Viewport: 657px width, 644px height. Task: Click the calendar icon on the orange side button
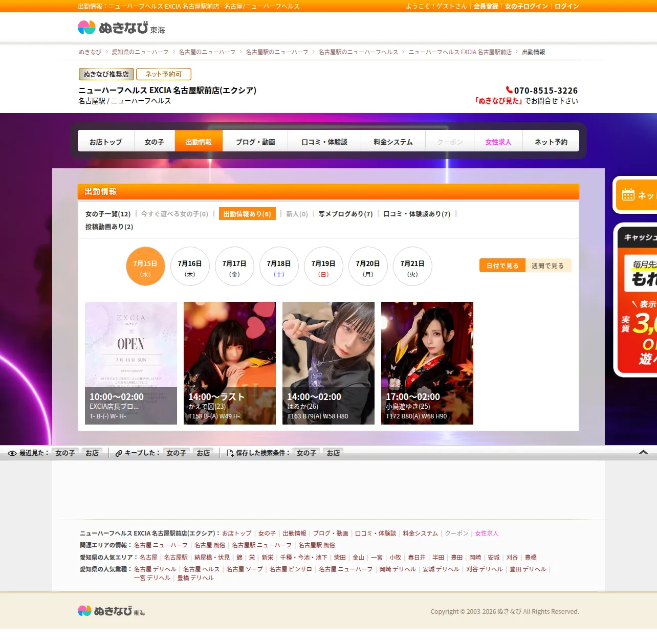[x=628, y=195]
